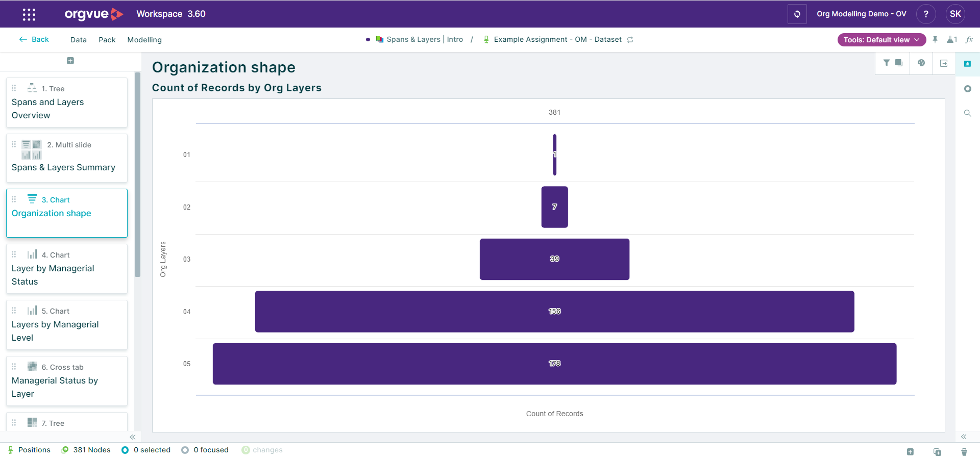Click the duplicate icon in bottom right bar
This screenshot has width=980, height=460.
[937, 452]
